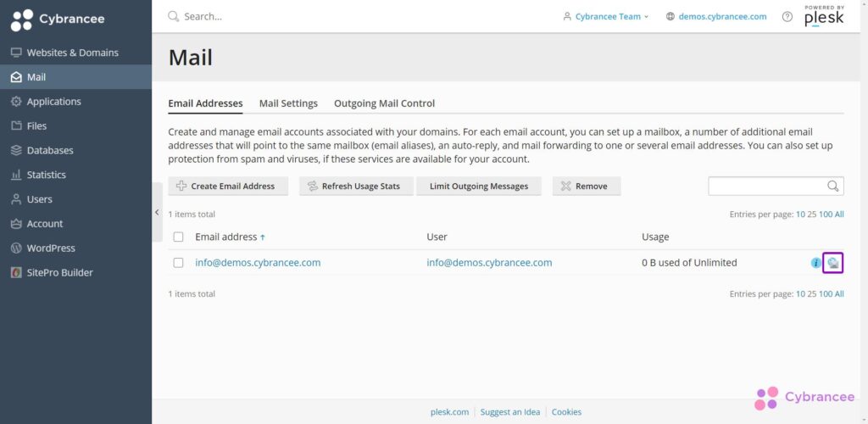
Task: Toggle the select-all checkbox in the table header
Action: [x=178, y=237]
